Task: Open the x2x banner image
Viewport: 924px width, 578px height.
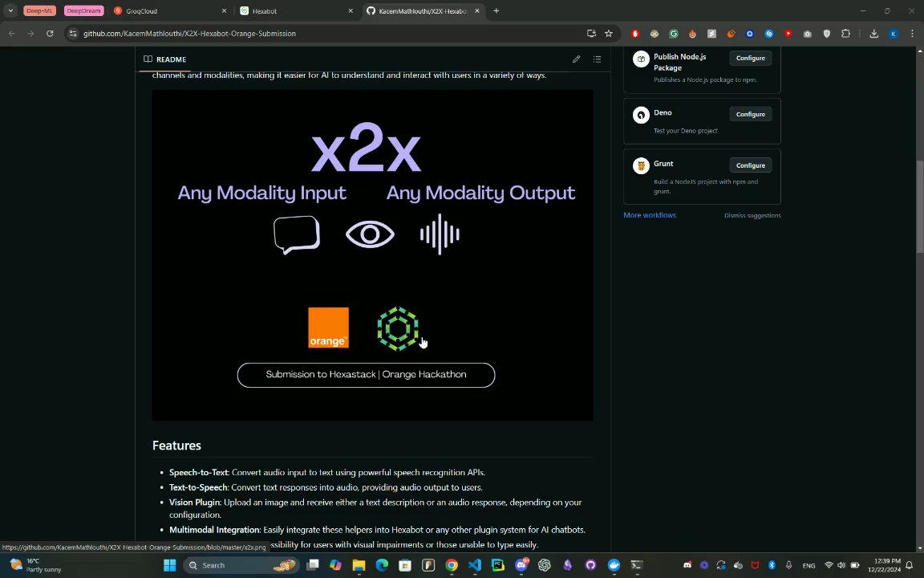Action: pyautogui.click(x=372, y=254)
